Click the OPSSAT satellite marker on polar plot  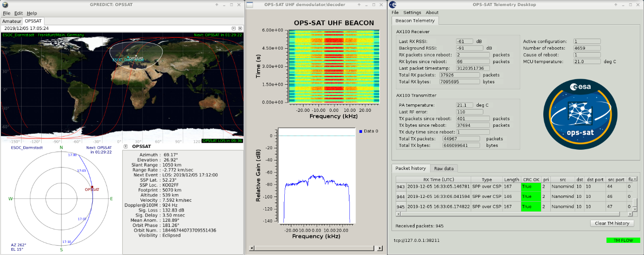[92, 186]
